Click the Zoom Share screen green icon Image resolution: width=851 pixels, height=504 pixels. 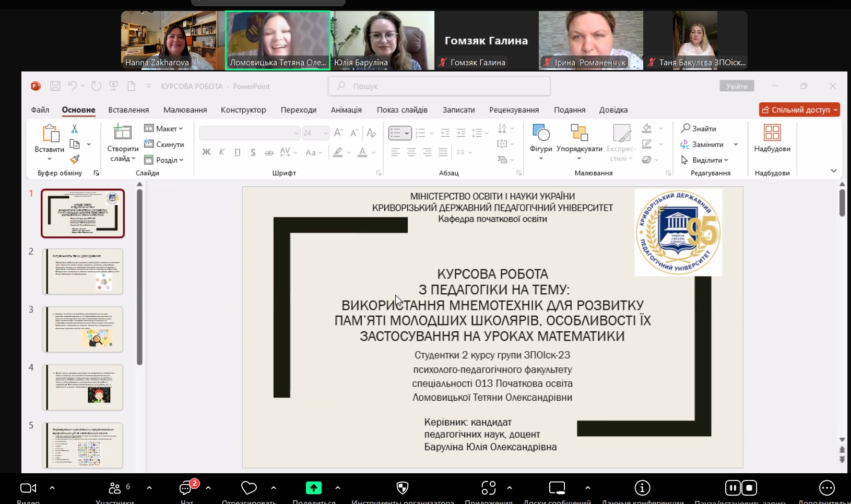point(313,488)
